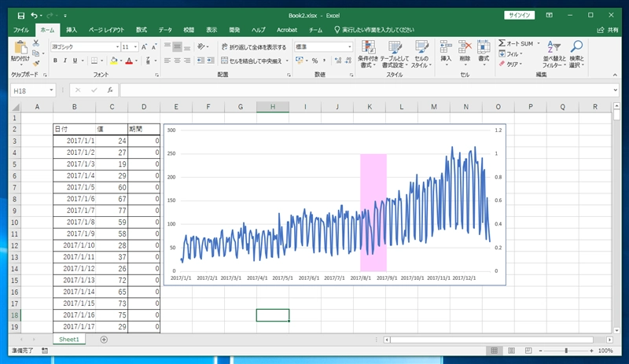Open Cell Styles gallery
Image resolution: width=629 pixels, height=364 pixels.
point(421,54)
